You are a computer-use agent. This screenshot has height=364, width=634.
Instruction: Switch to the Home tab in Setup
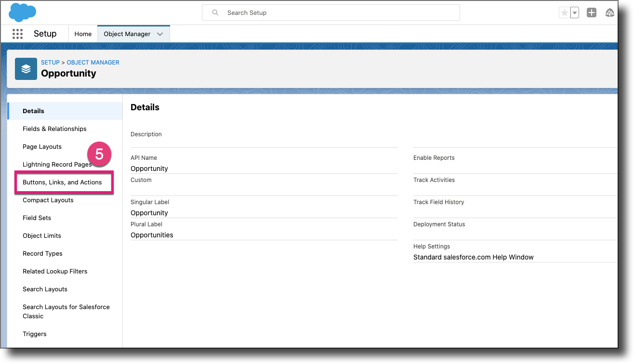pos(83,34)
